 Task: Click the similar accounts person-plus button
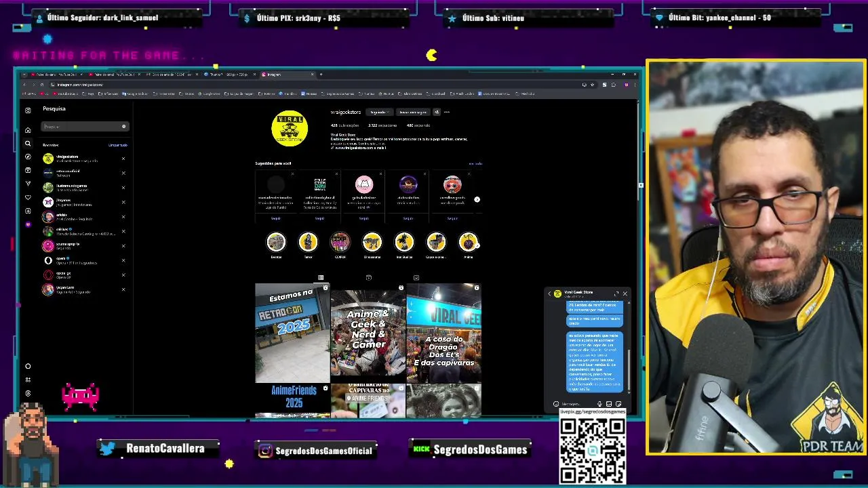click(x=436, y=112)
